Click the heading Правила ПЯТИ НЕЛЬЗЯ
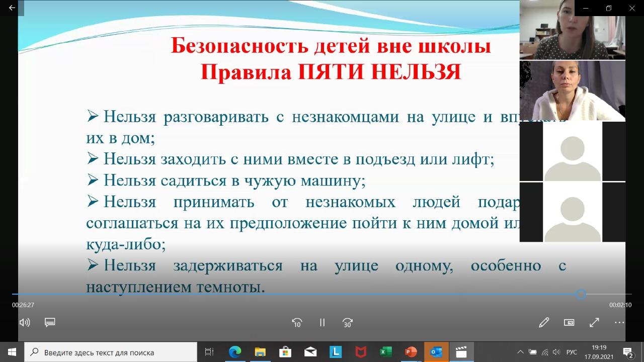Viewport: 644px width, 362px height. coord(331,72)
